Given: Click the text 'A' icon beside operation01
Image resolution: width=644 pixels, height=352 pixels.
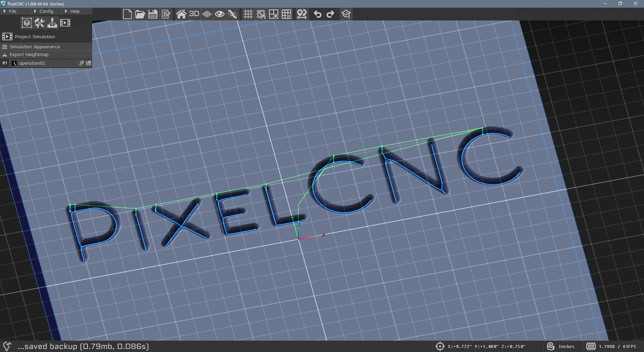Looking at the screenshot, I should (14, 63).
